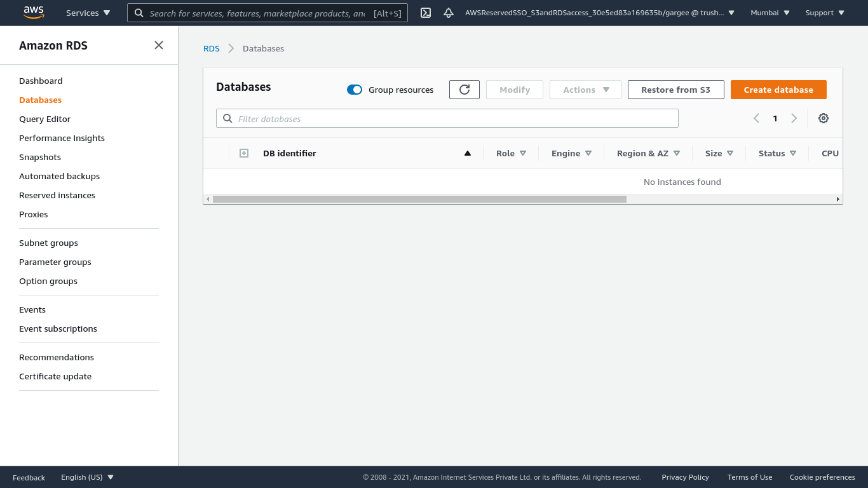The height and width of the screenshot is (488, 868).
Task: Open the Services dropdown
Action: click(88, 13)
